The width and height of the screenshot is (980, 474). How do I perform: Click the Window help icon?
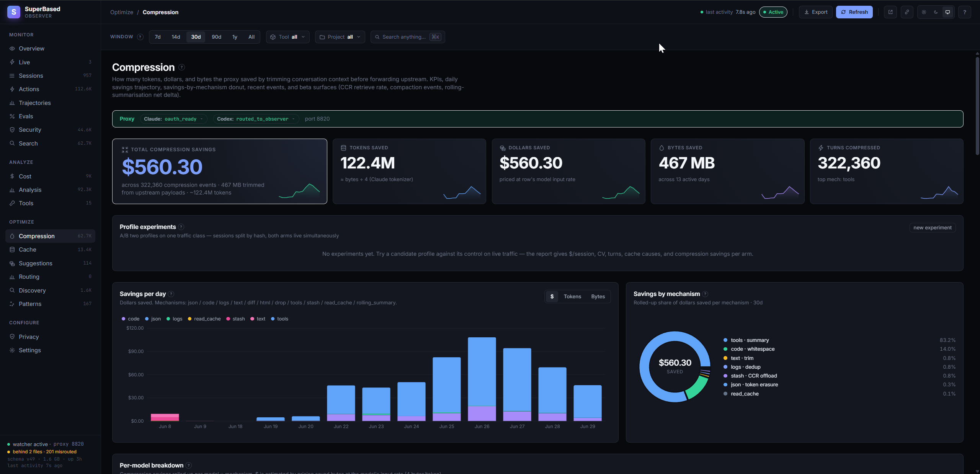(x=140, y=37)
